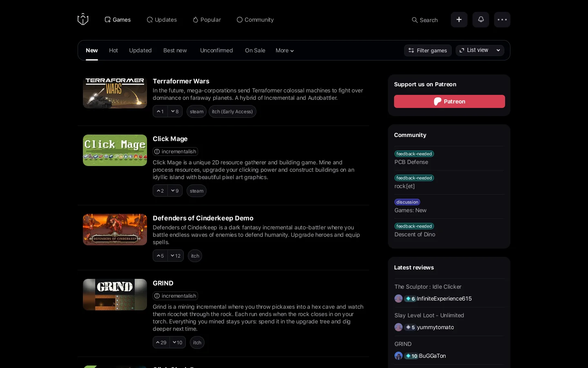Switch to the Best new tab
Image resolution: width=588 pixels, height=368 pixels.
[x=175, y=50]
